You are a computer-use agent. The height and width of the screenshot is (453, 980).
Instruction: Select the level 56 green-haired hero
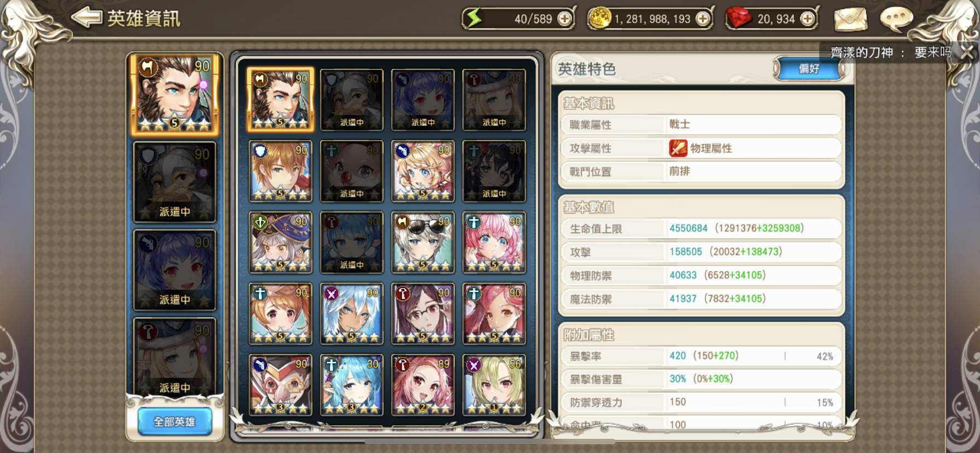[494, 385]
